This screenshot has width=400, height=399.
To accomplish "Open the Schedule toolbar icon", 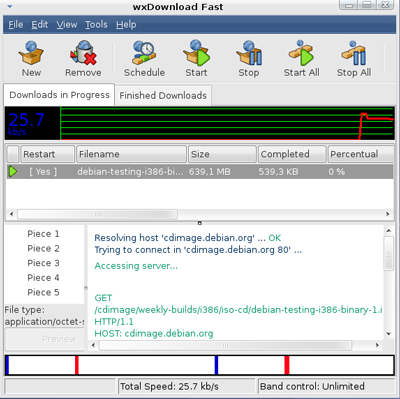I will 144,53.
